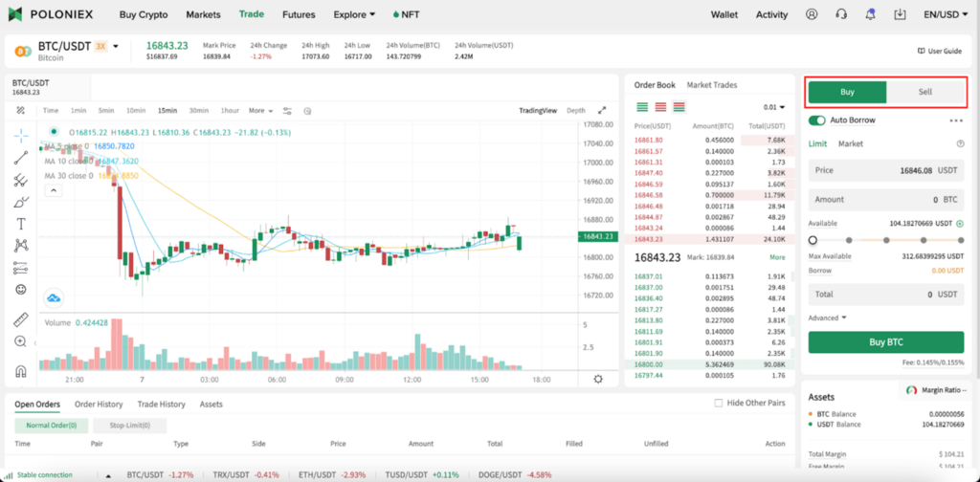Select the pitchfork drawing tool

pos(21,180)
